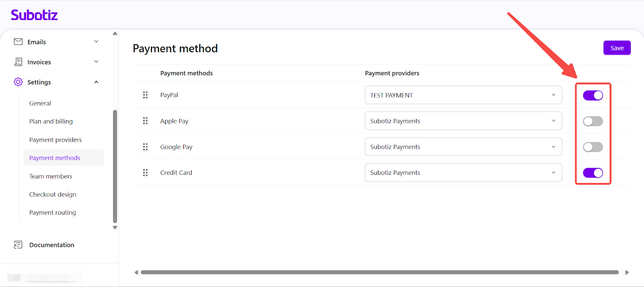Open the PayPal provider dropdown
The image size is (644, 287).
(x=463, y=95)
